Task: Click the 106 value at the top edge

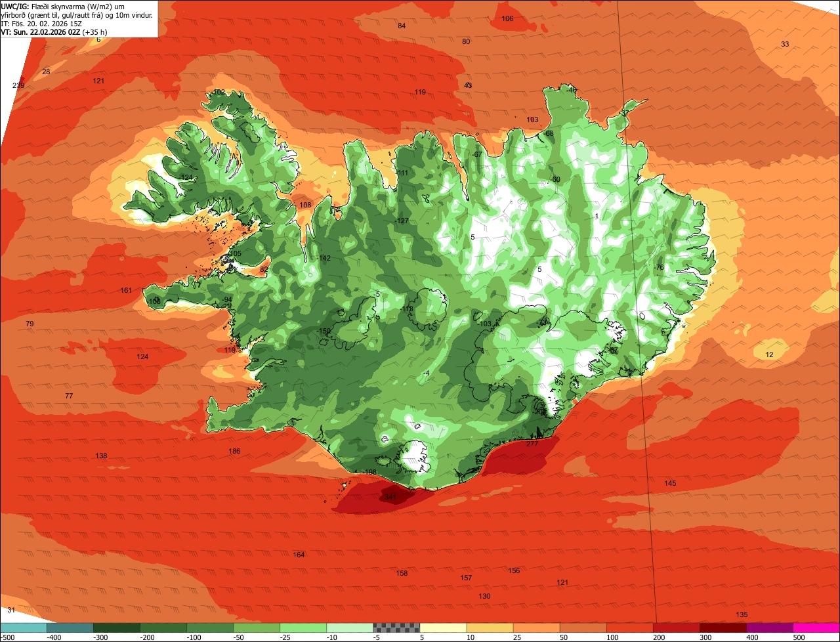Action: (x=507, y=18)
